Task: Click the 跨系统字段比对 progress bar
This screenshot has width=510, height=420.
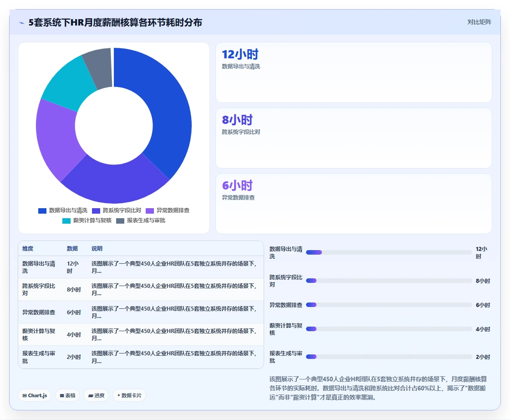Action: tap(389, 281)
